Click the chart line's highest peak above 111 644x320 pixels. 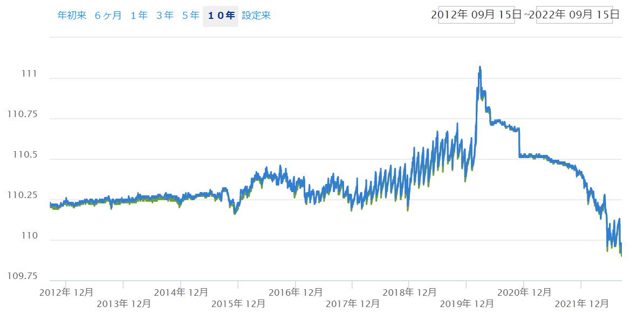pyautogui.click(x=479, y=67)
